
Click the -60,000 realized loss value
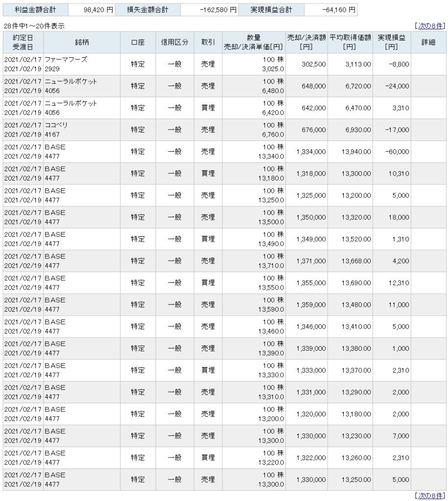click(x=397, y=152)
